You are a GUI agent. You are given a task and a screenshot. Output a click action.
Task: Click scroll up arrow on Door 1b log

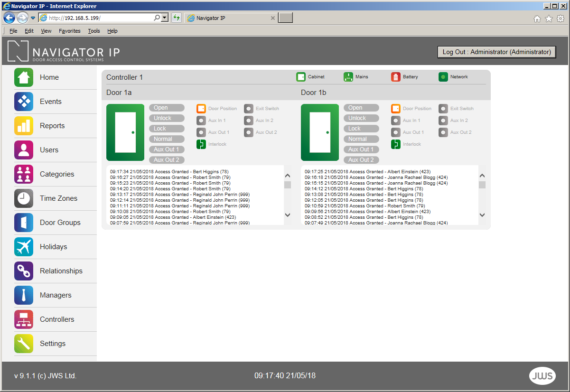(x=482, y=175)
